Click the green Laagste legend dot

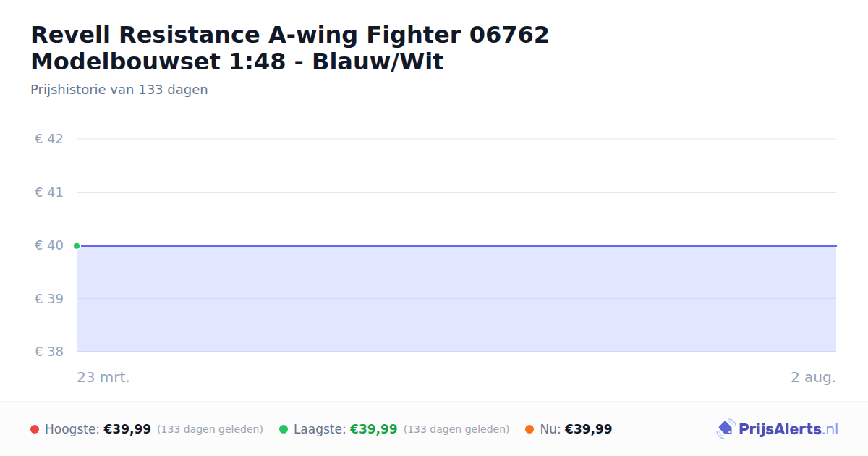click(284, 429)
